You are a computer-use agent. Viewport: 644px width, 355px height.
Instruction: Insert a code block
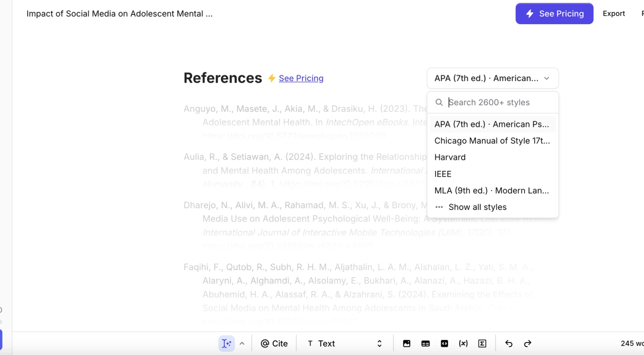(444, 343)
